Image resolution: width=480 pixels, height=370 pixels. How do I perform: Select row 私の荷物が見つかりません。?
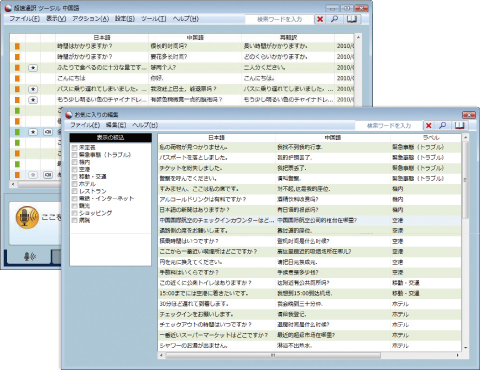click(310, 147)
